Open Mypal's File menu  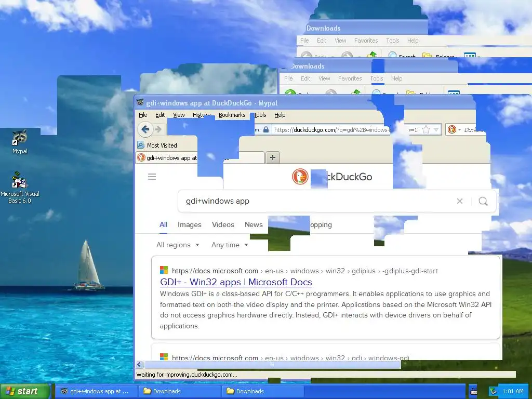143,115
